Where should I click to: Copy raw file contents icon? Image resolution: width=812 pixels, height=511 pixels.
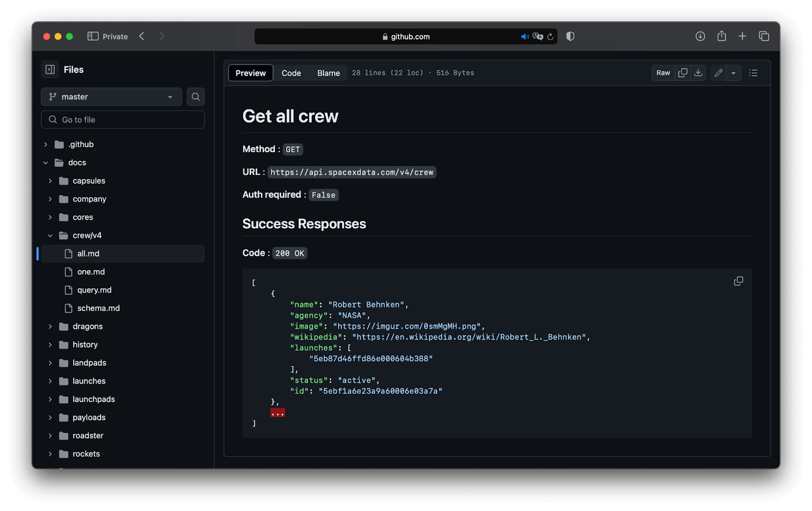(x=683, y=73)
